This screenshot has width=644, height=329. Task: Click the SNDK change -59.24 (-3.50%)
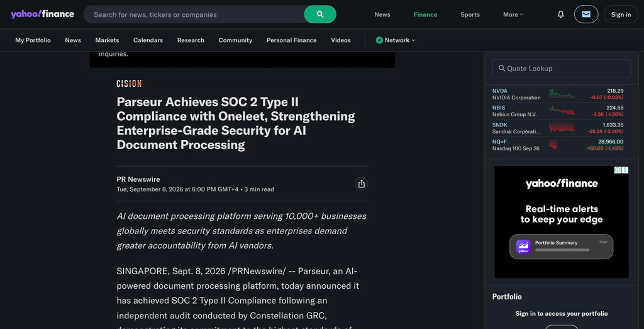tap(606, 131)
